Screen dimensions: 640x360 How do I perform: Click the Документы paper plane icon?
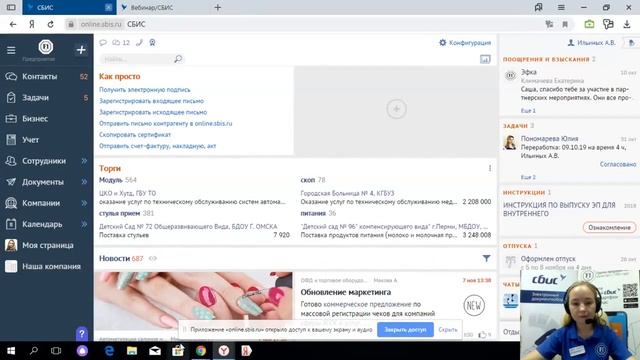[x=11, y=182]
